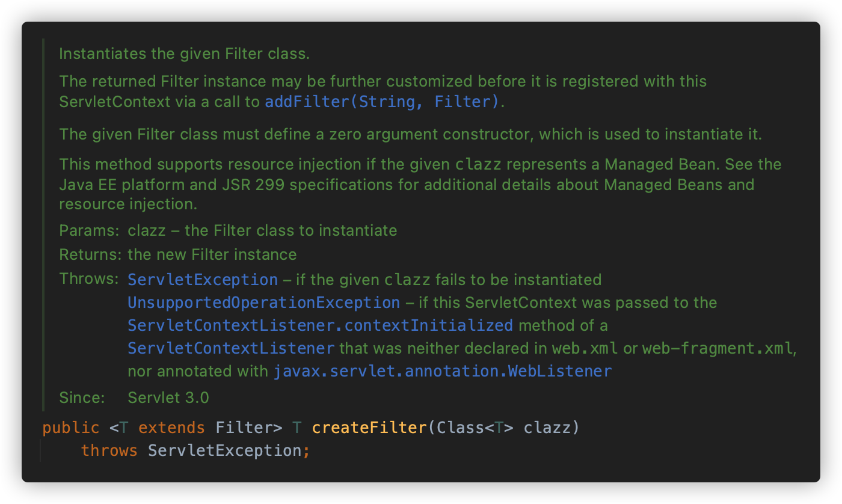Click the createFilter method name in signature
The image size is (842, 504).
click(369, 428)
